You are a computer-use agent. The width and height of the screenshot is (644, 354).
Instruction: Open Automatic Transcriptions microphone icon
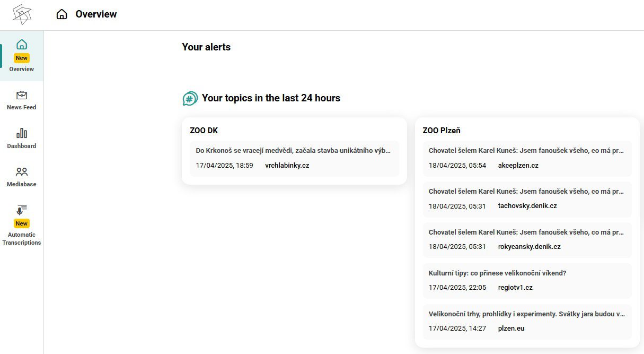(x=22, y=210)
